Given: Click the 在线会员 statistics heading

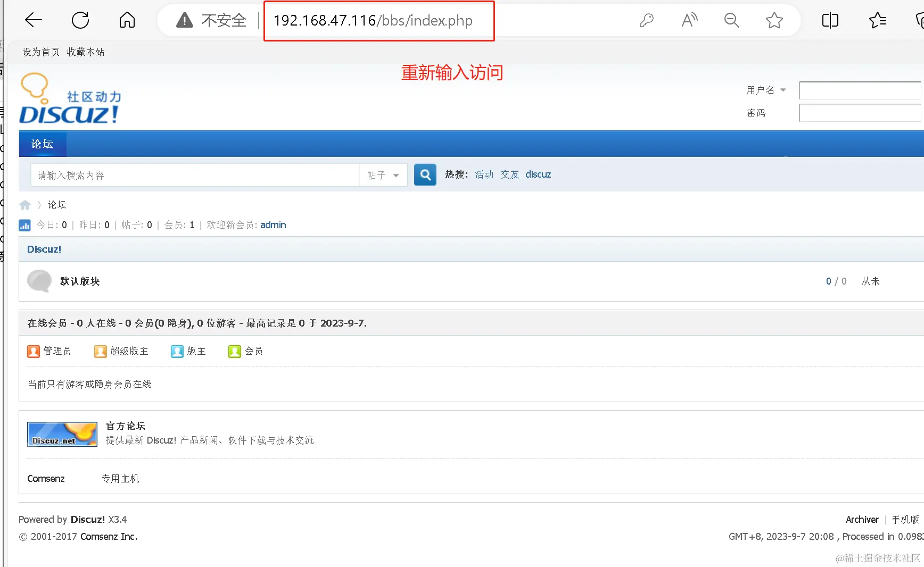Looking at the screenshot, I should [197, 323].
